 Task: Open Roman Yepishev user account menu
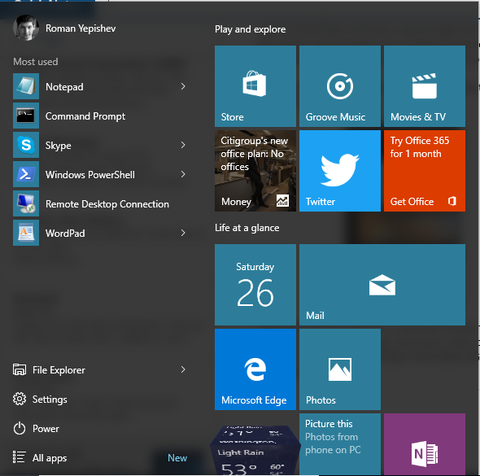pyautogui.click(x=65, y=28)
